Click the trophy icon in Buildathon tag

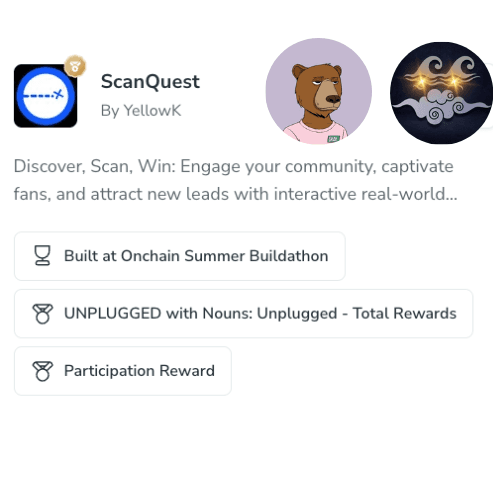pyautogui.click(x=43, y=256)
